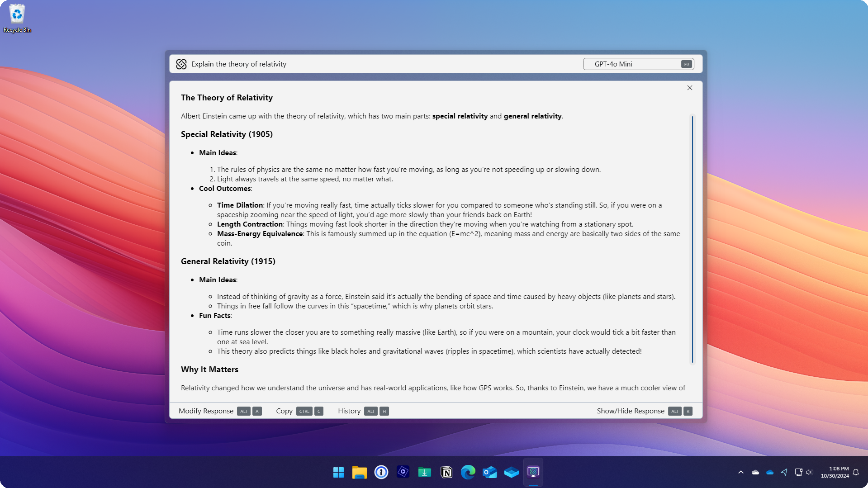Copy the response text
The height and width of the screenshot is (488, 868).
[x=284, y=411]
